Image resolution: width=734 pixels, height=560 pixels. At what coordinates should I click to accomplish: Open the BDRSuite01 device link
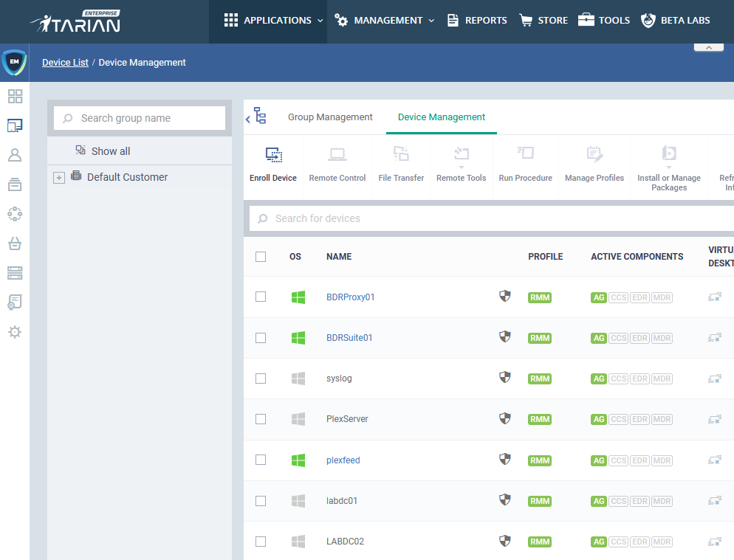pyautogui.click(x=349, y=338)
